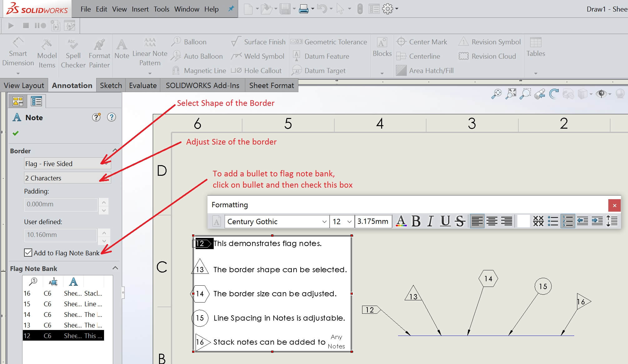Open border size dropdown 2 Characters
The height and width of the screenshot is (364, 628).
(x=67, y=178)
